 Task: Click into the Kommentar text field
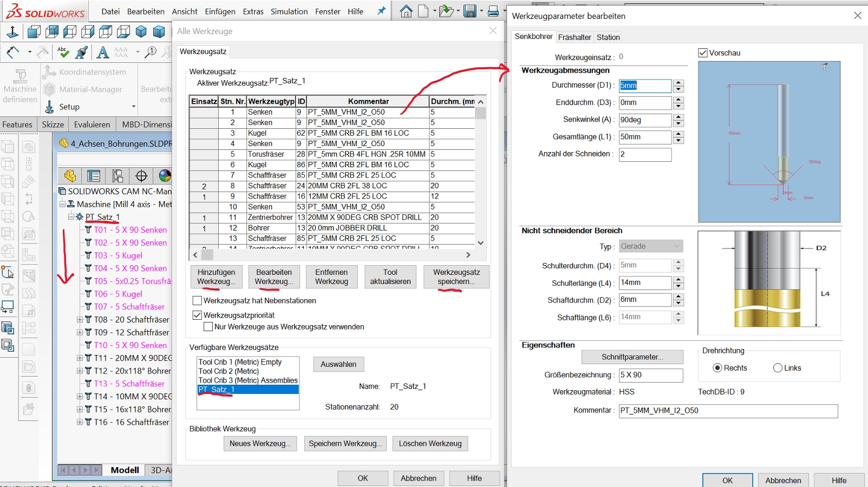pyautogui.click(x=728, y=411)
